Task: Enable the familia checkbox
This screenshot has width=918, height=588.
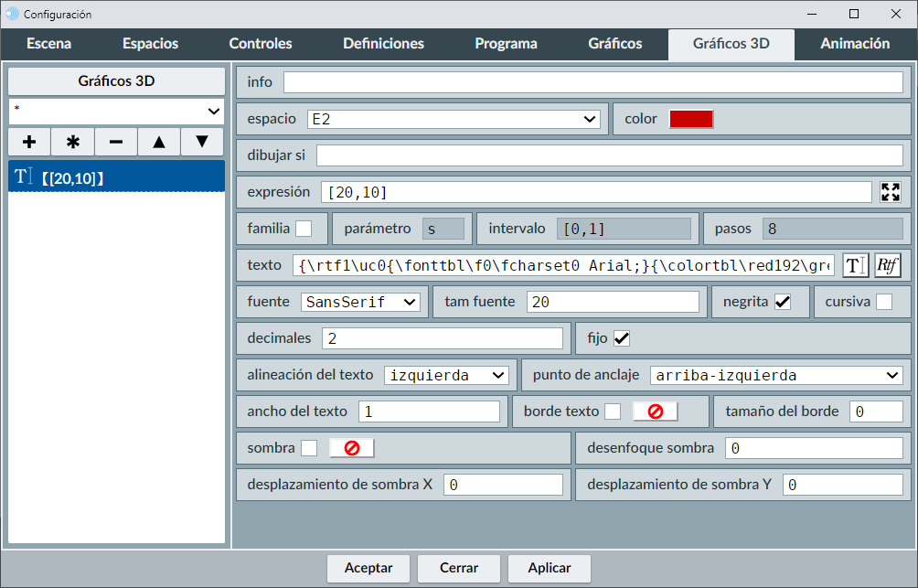Action: click(x=304, y=229)
